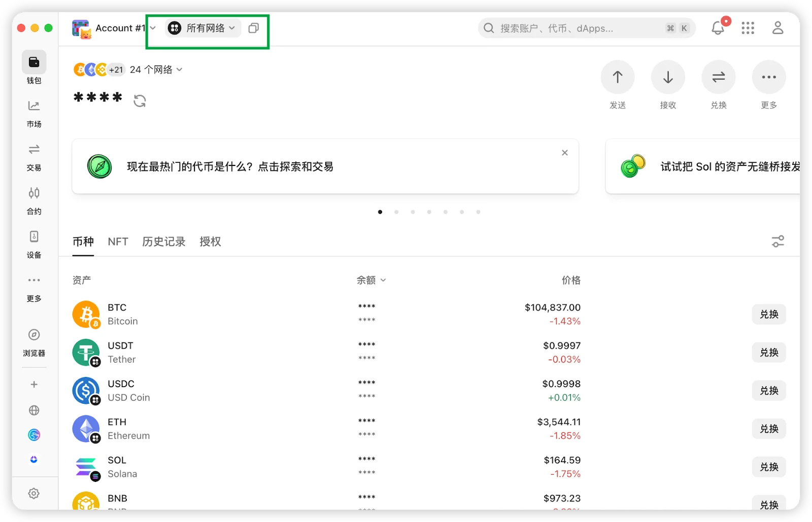Open the 设备 device sidebar icon
Image resolution: width=812 pixels, height=522 pixels.
click(x=34, y=237)
